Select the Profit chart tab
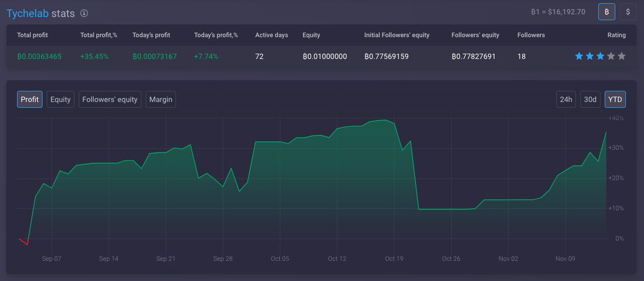 pos(30,99)
